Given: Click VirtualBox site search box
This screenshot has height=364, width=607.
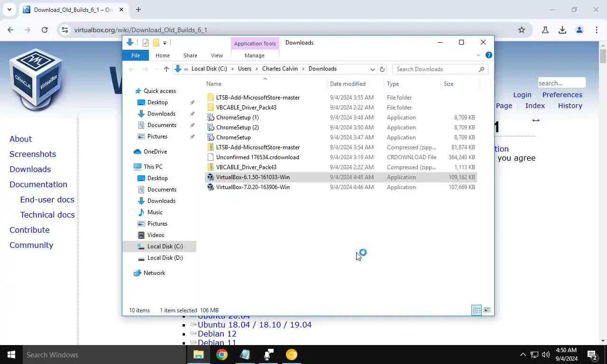Looking at the screenshot, I should point(561,83).
